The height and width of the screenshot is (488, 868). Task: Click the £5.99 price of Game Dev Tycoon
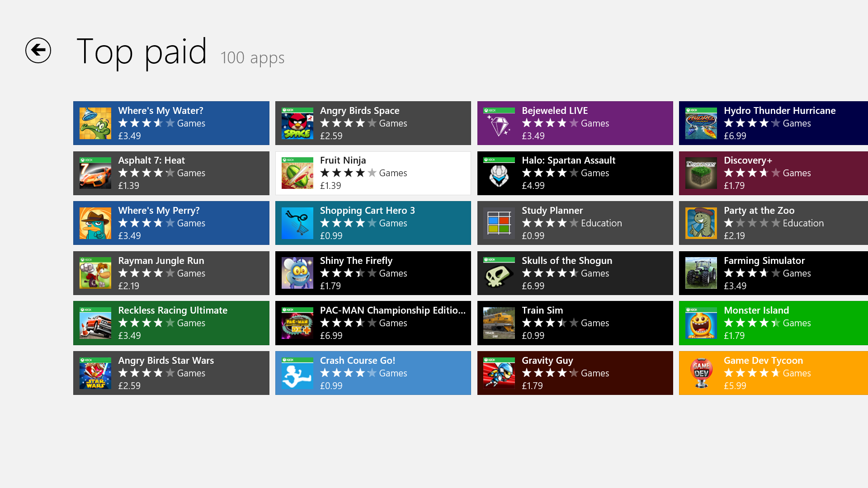(x=735, y=386)
